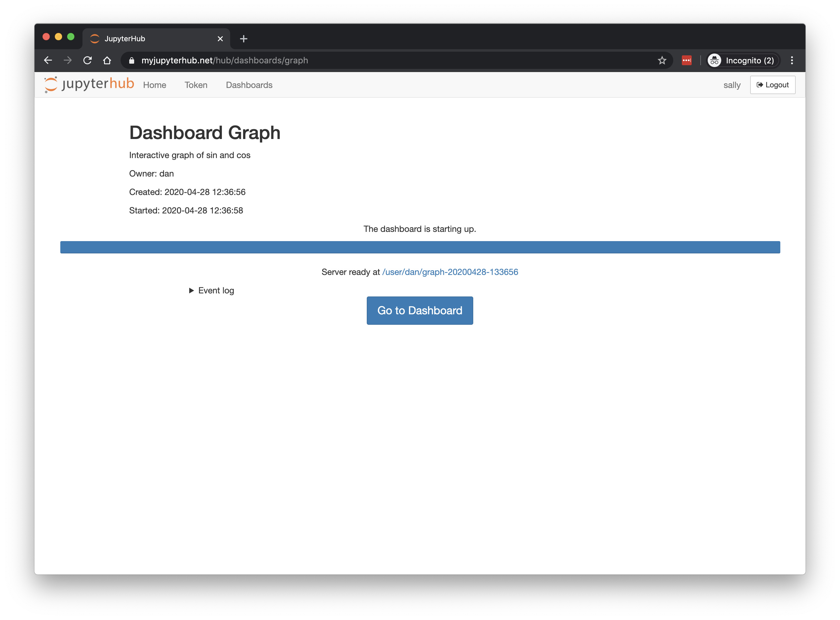Click the Incognito profile indicator
The height and width of the screenshot is (620, 840).
click(x=742, y=60)
